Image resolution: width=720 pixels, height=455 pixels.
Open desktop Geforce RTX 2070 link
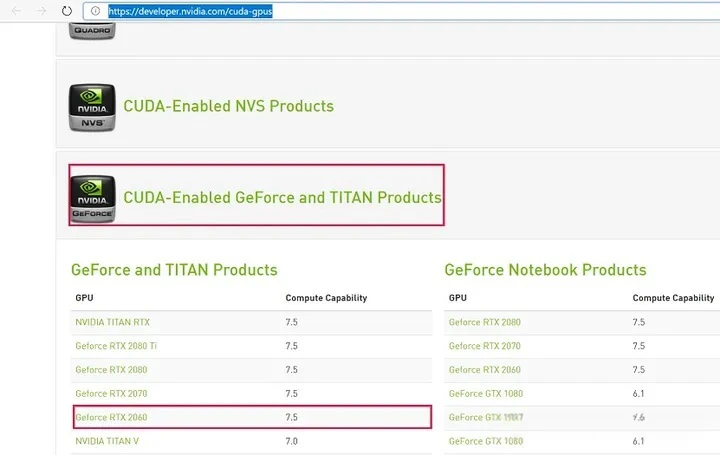111,393
